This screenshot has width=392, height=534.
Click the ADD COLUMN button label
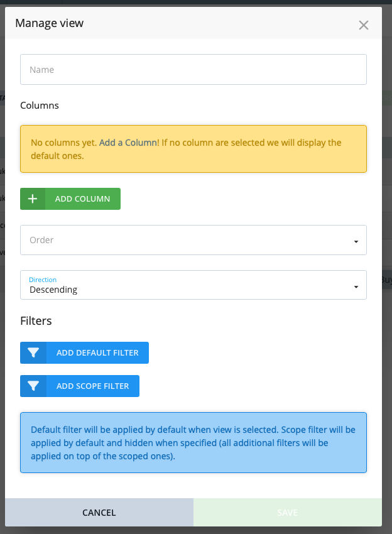pyautogui.click(x=82, y=199)
